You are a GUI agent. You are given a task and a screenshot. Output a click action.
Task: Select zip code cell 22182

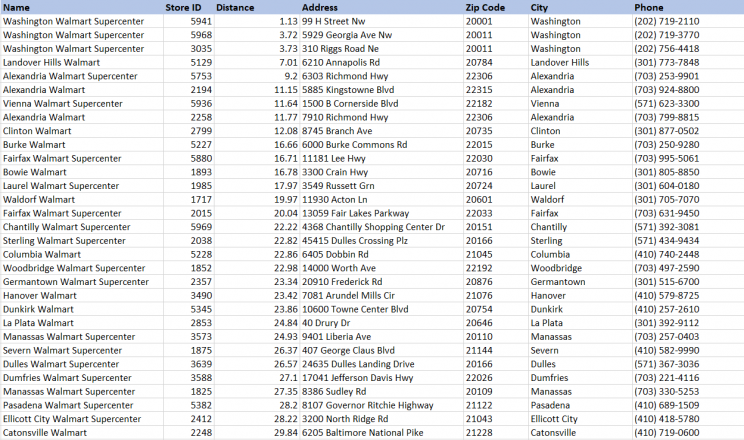point(479,103)
